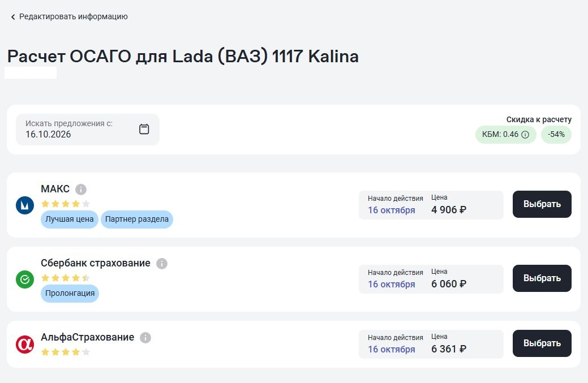The width and height of the screenshot is (588, 383).
Task: Open the КБМ info tooltip icon
Action: point(525,135)
